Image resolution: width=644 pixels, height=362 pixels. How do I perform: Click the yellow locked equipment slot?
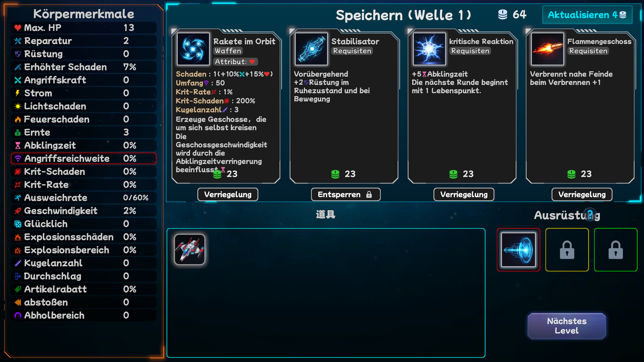tap(567, 250)
